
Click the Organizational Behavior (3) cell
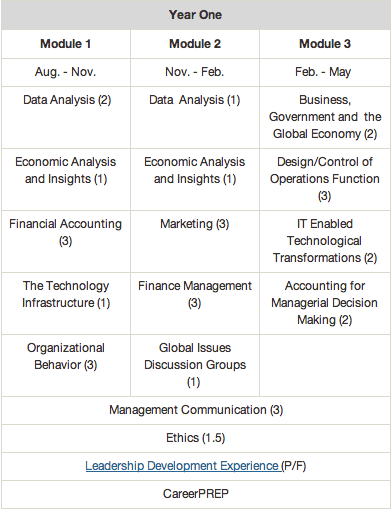point(66,365)
